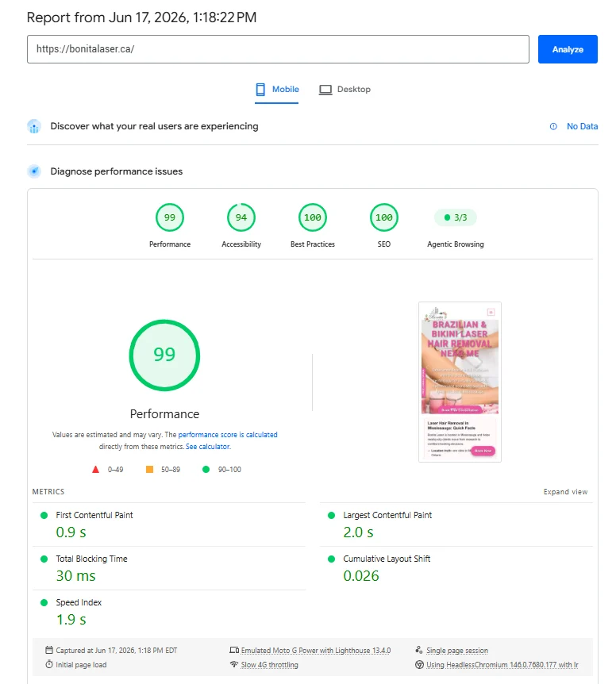Click the mobile phone icon
Viewport: 616px width, 684px height.
point(260,90)
